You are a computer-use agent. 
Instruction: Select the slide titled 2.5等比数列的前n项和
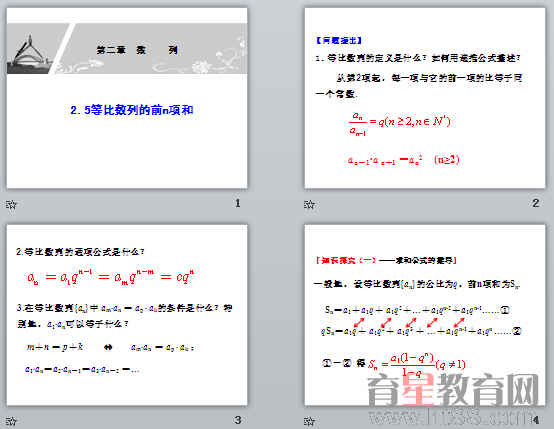point(127,98)
